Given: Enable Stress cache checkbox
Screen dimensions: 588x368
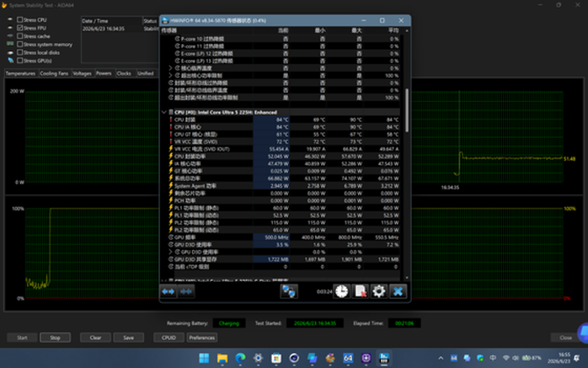Looking at the screenshot, I should pos(20,36).
